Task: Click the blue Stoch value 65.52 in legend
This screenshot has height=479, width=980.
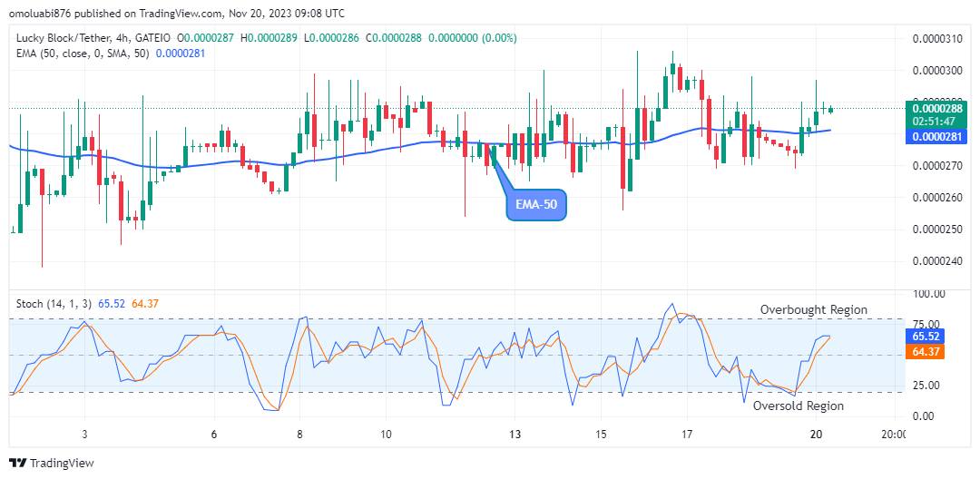Action: (x=110, y=304)
